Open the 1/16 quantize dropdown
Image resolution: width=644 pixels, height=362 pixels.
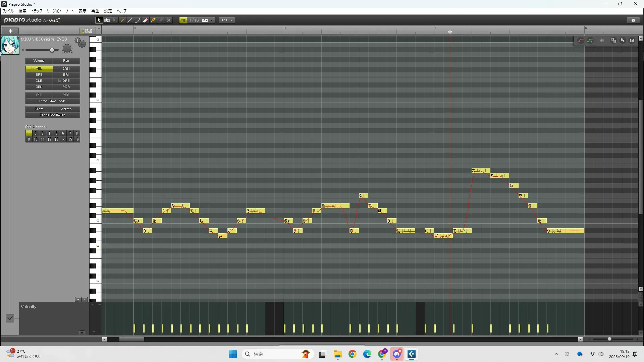[211, 20]
